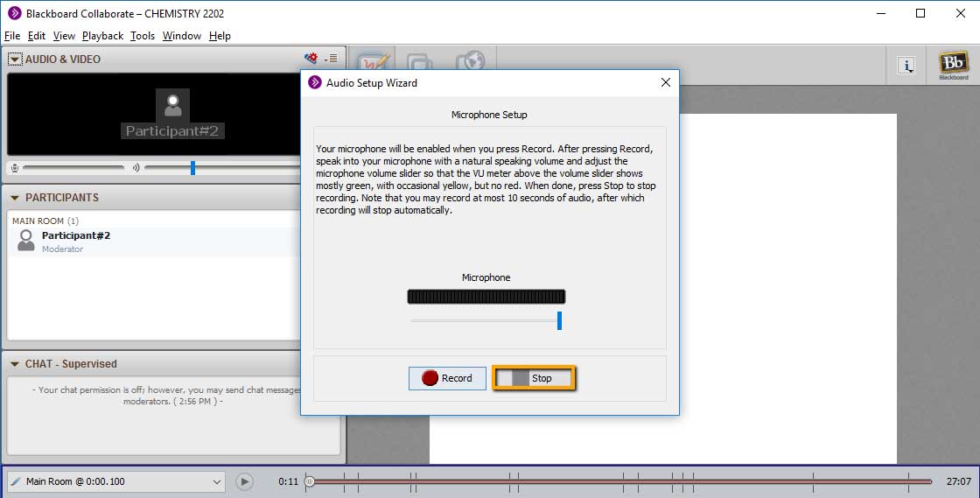The image size is (980, 498).
Task: Minimize the Blackboard Collaborate window
Action: coord(881,13)
